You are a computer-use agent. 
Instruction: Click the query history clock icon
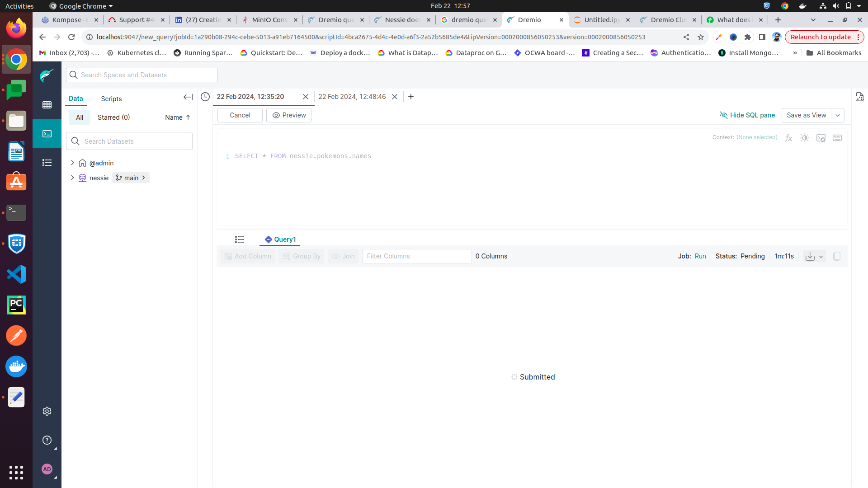pos(205,97)
